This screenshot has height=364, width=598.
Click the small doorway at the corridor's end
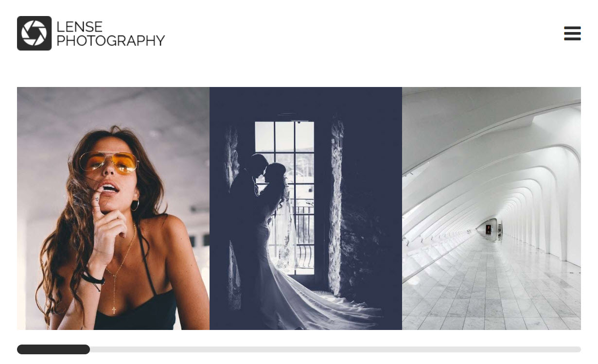pyautogui.click(x=488, y=229)
